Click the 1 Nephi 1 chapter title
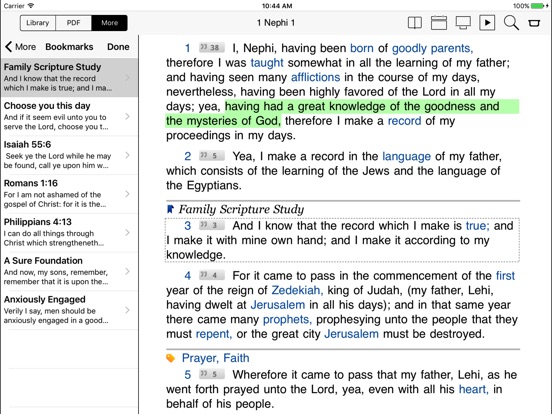The height and width of the screenshot is (414, 552). pos(276,23)
